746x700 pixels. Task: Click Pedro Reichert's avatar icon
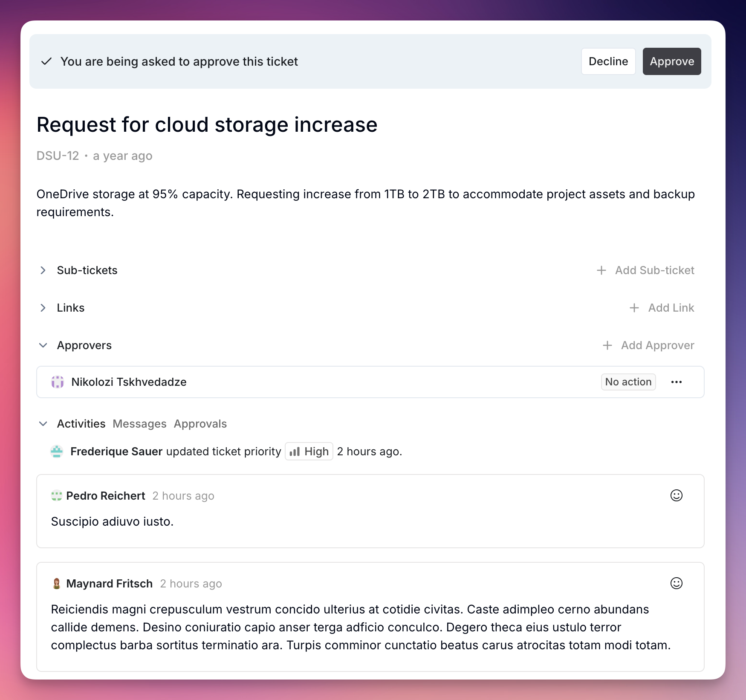coord(57,496)
